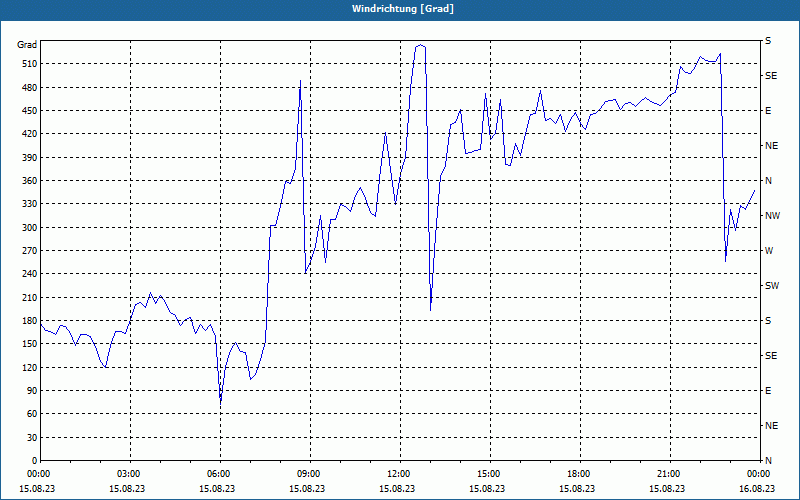Select the 60 y-axis tick label
The width and height of the screenshot is (800, 500).
coord(31,414)
